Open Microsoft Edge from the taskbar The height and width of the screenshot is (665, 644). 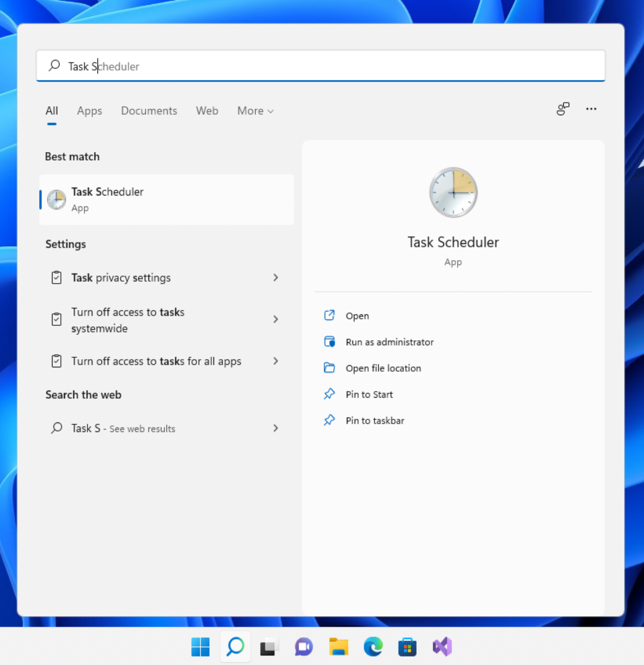click(x=373, y=647)
